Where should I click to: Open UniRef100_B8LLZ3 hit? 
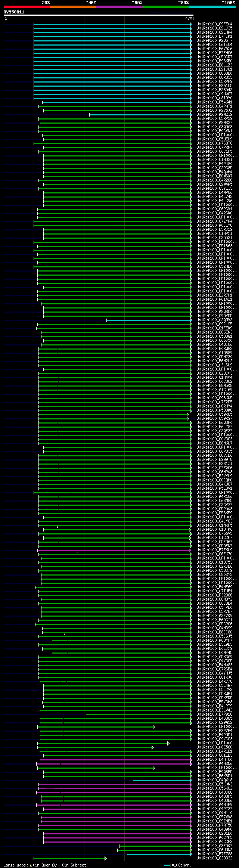pyautogui.click(x=214, y=65)
